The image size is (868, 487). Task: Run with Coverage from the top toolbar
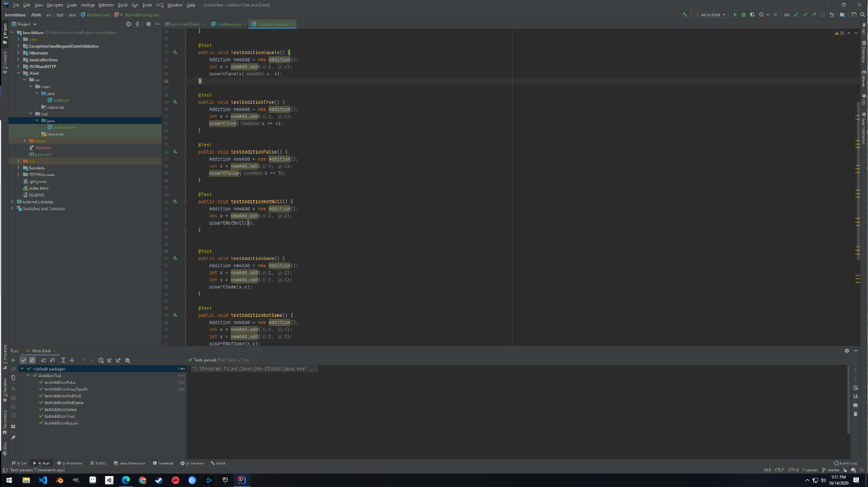tap(752, 15)
